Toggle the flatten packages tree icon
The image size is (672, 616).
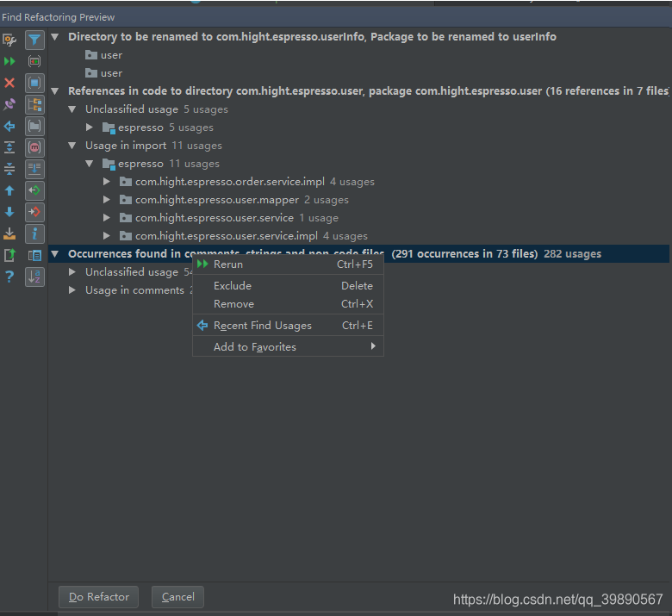(x=34, y=104)
